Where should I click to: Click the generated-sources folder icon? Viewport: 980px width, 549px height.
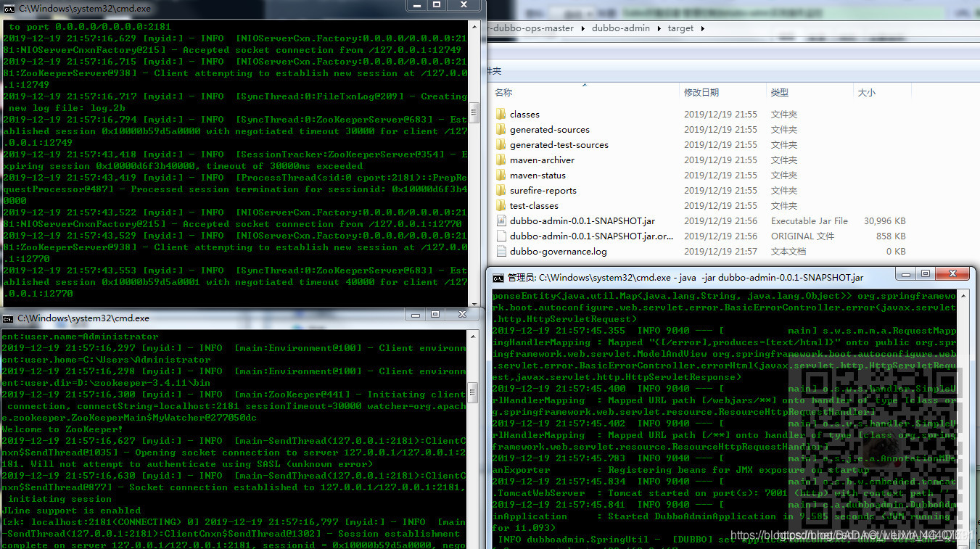pos(501,130)
